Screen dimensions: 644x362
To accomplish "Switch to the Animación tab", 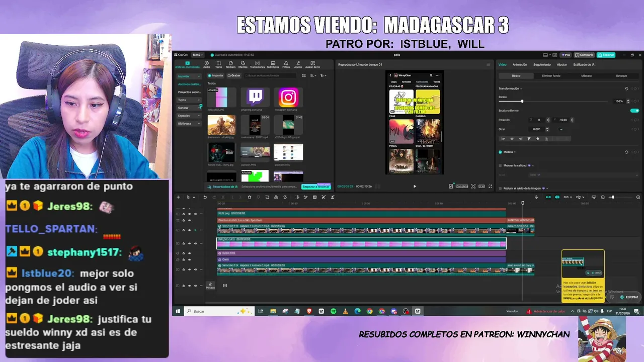I will coord(520,64).
